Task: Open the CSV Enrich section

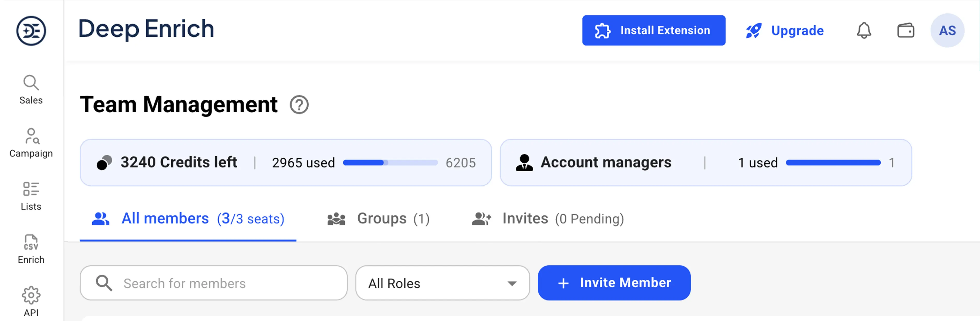Action: [31, 249]
